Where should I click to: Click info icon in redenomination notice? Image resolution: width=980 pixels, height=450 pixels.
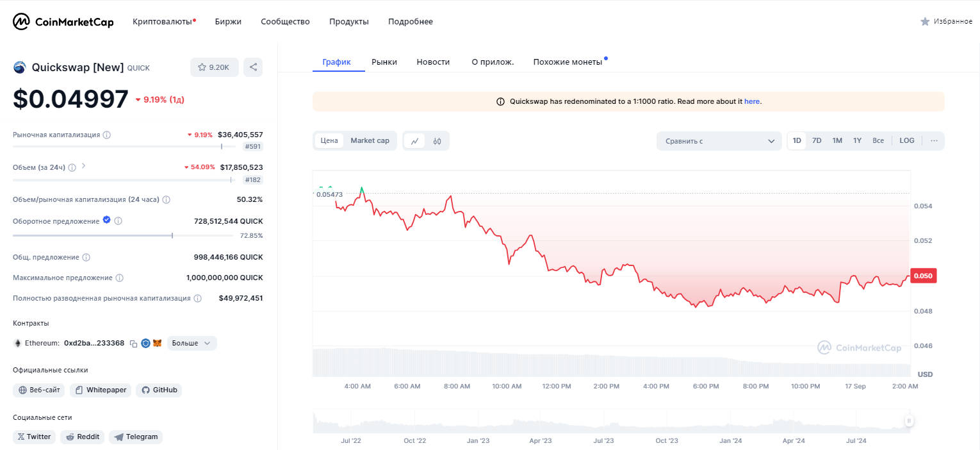(500, 101)
